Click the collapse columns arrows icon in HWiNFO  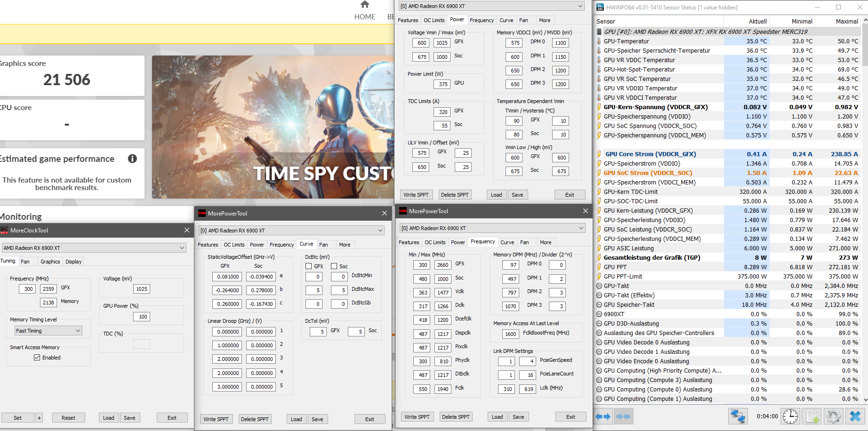[x=623, y=416]
